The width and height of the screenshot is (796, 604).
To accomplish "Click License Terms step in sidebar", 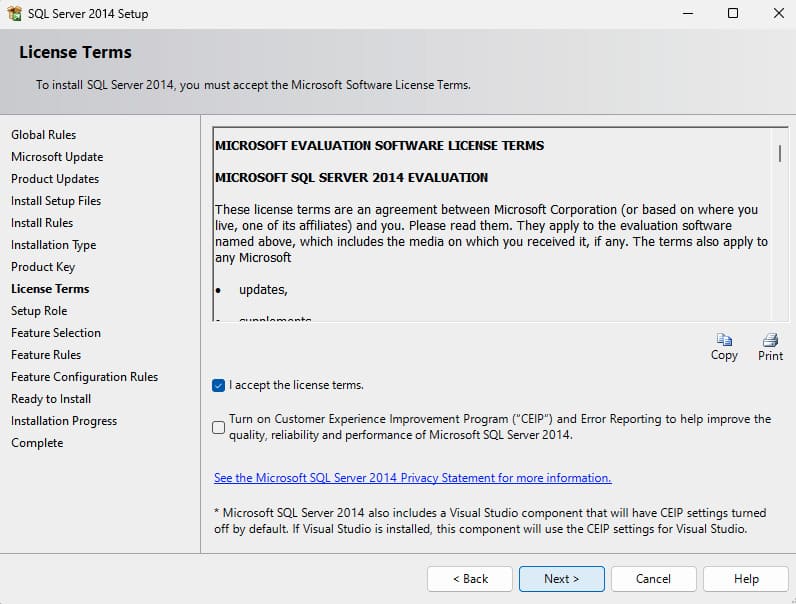I will point(50,289).
